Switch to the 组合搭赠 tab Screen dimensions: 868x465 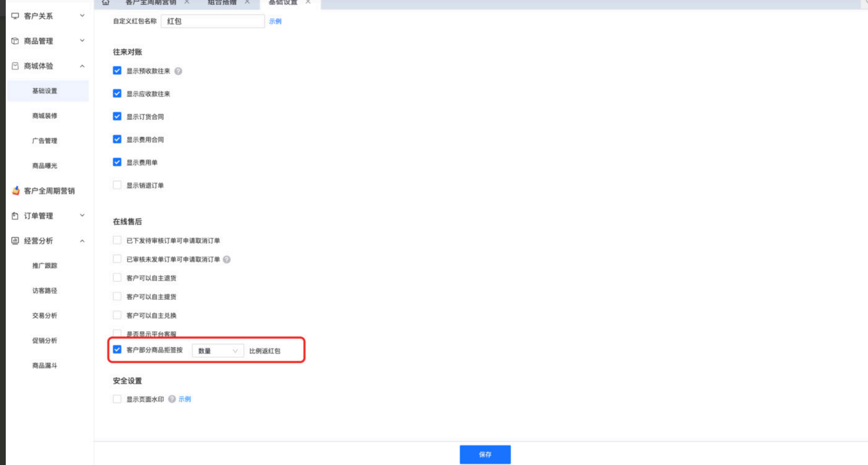[x=222, y=3]
